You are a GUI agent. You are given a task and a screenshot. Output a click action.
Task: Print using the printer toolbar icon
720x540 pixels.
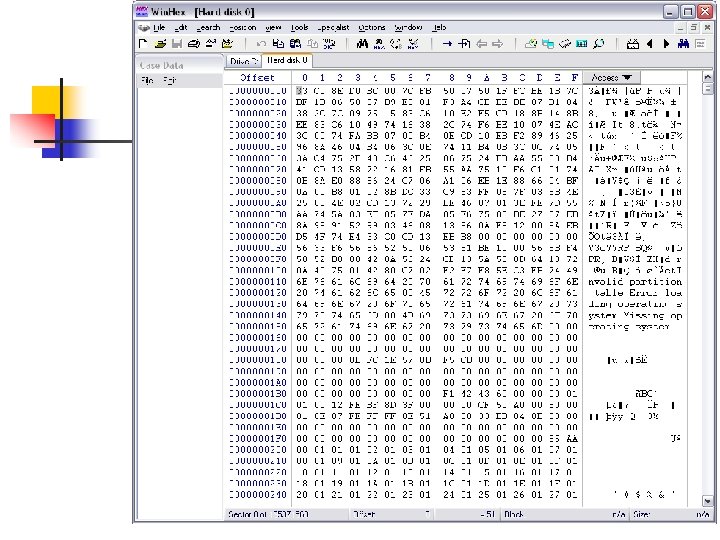tap(194, 44)
